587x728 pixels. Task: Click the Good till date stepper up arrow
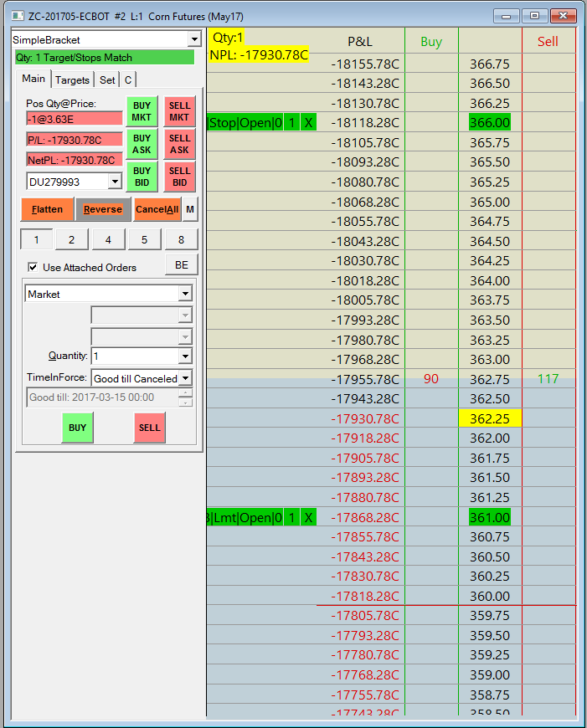click(185, 392)
